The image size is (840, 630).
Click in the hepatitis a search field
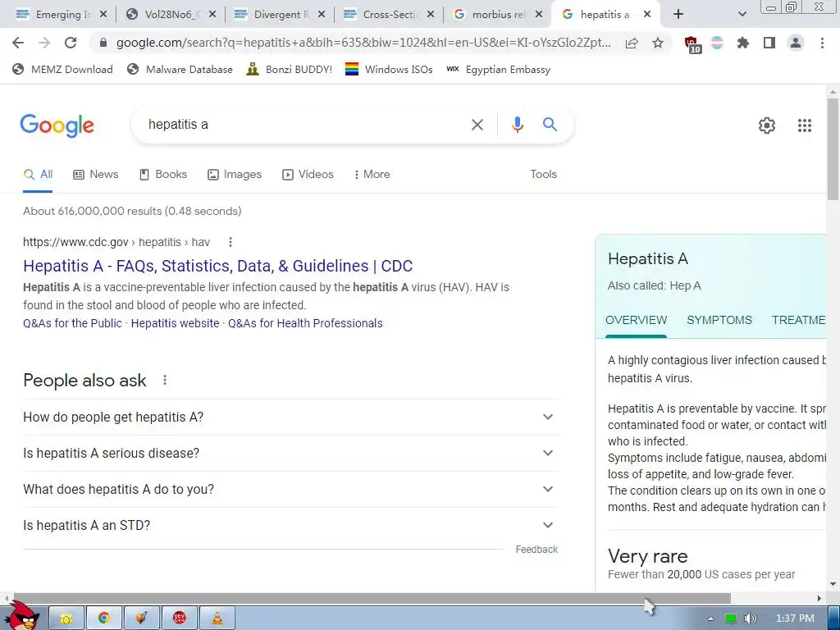[303, 125]
